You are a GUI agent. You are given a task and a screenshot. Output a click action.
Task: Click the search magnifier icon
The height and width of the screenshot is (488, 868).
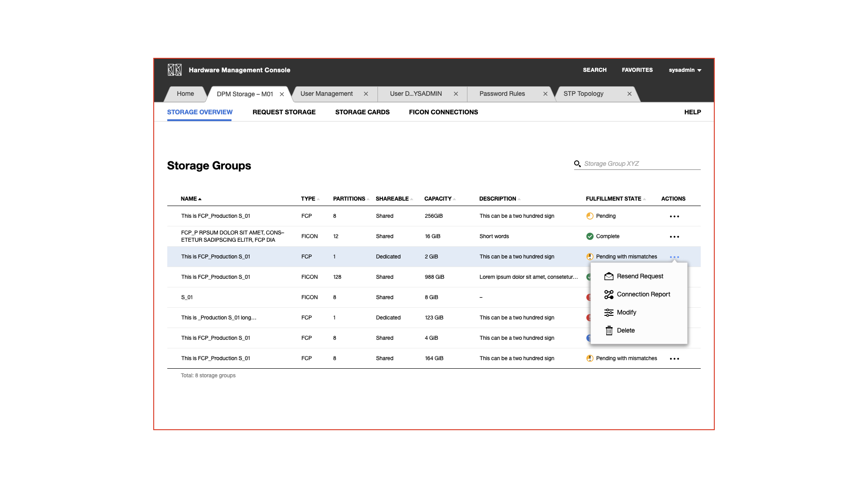pos(578,164)
